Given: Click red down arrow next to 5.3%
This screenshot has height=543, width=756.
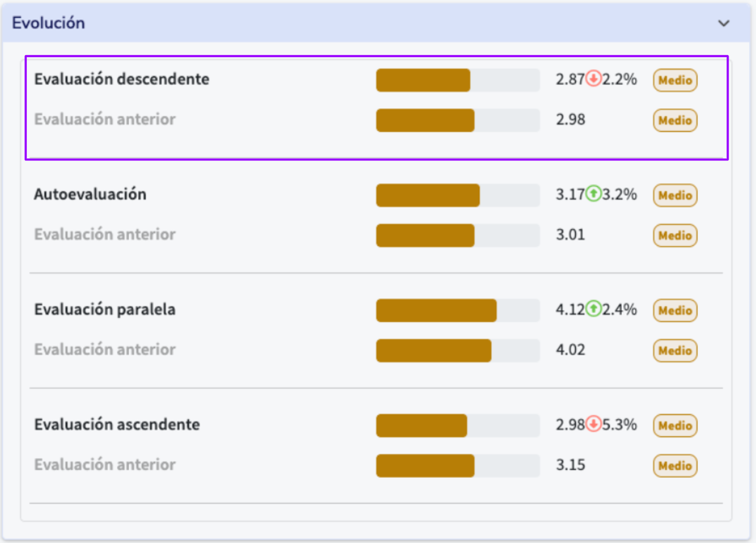Looking at the screenshot, I should 594,424.
